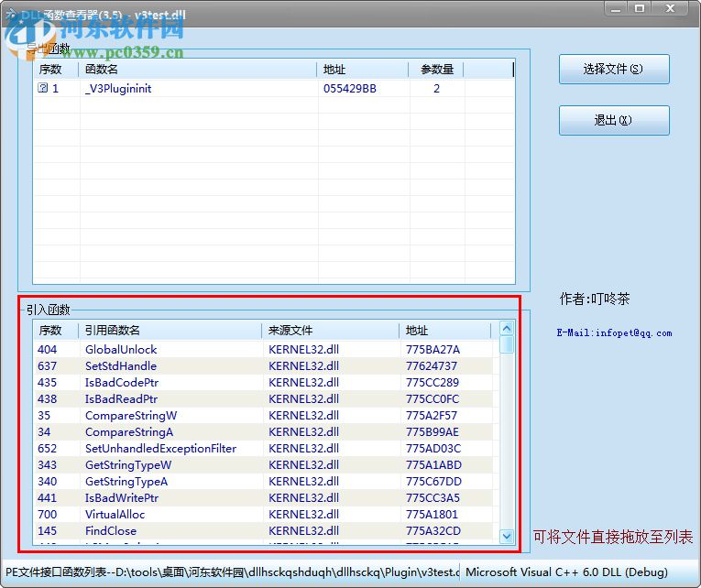Image resolution: width=701 pixels, height=588 pixels.
Task: Click ordinal 652 in the import list
Action: coord(47,448)
